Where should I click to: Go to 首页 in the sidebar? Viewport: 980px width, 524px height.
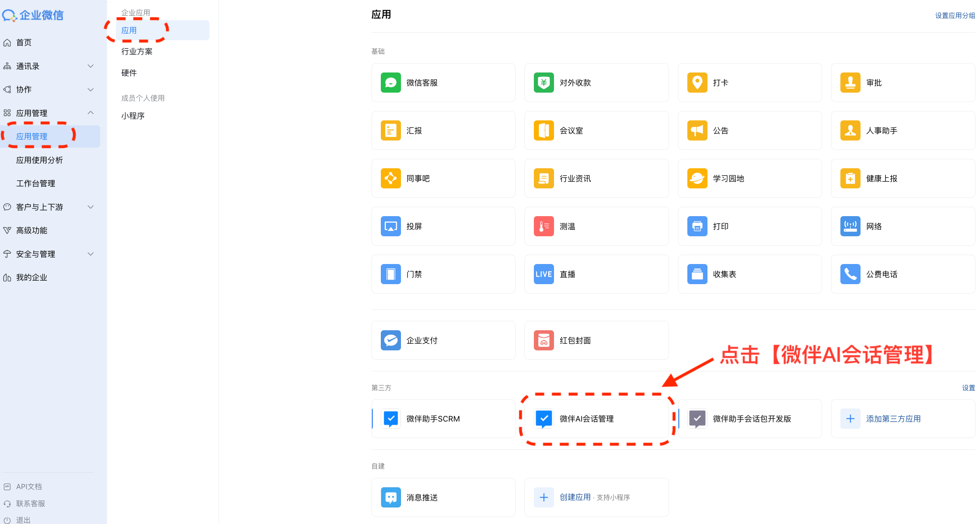[24, 43]
